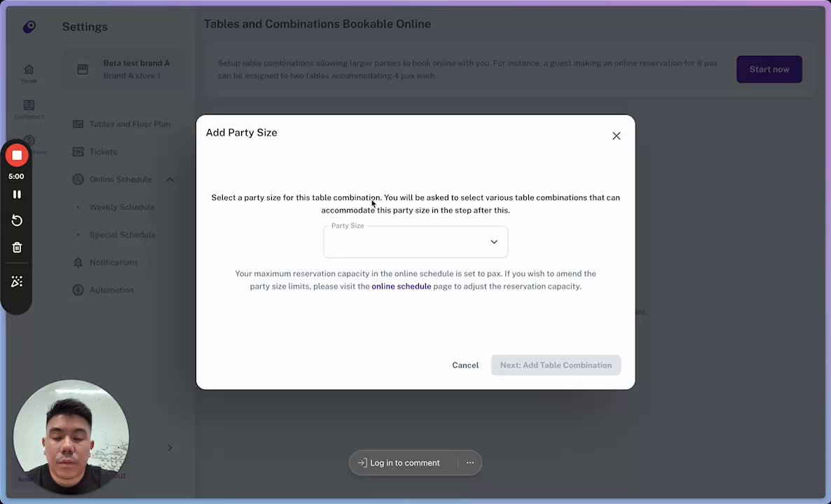Open the confetti effects icon
The image size is (831, 504).
point(17,281)
